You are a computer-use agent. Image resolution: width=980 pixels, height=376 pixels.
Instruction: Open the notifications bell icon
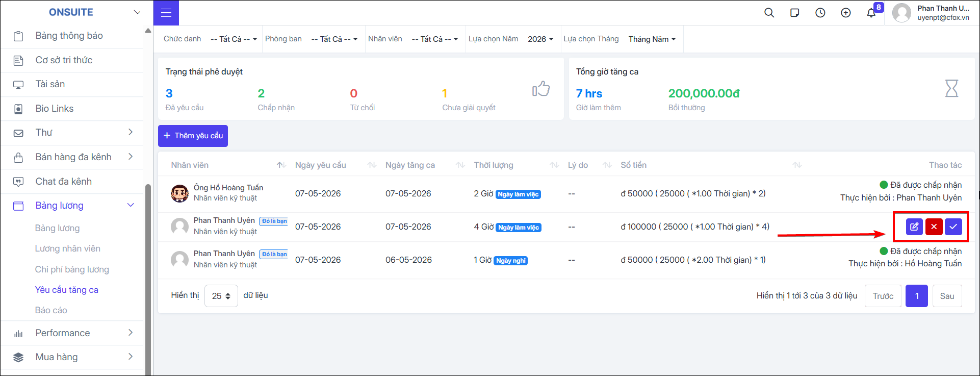pyautogui.click(x=871, y=13)
